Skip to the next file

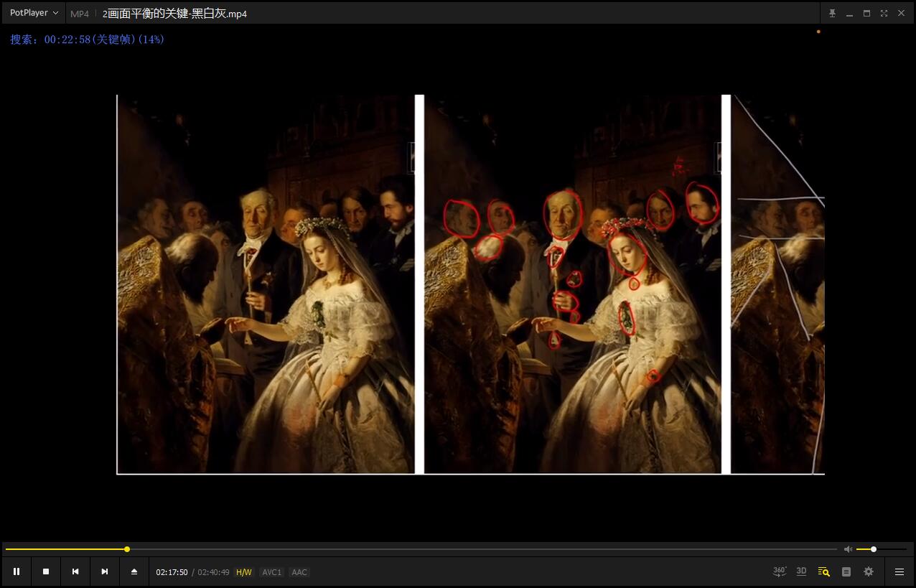105,571
